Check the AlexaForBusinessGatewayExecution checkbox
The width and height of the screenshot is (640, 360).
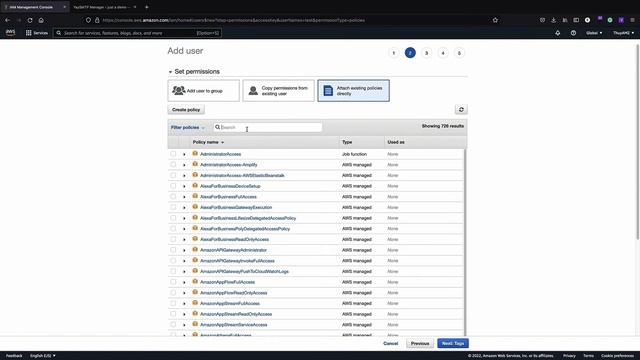click(x=173, y=207)
